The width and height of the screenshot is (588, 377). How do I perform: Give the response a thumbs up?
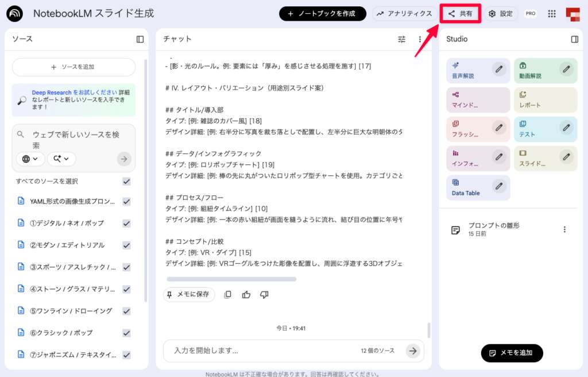click(246, 294)
